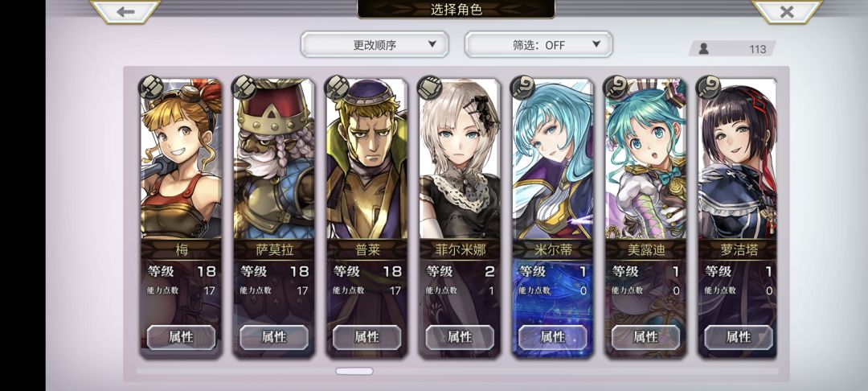This screenshot has width=868, height=391.
Task: Select the 菲尔米娜 character portrait
Action: coord(460,159)
